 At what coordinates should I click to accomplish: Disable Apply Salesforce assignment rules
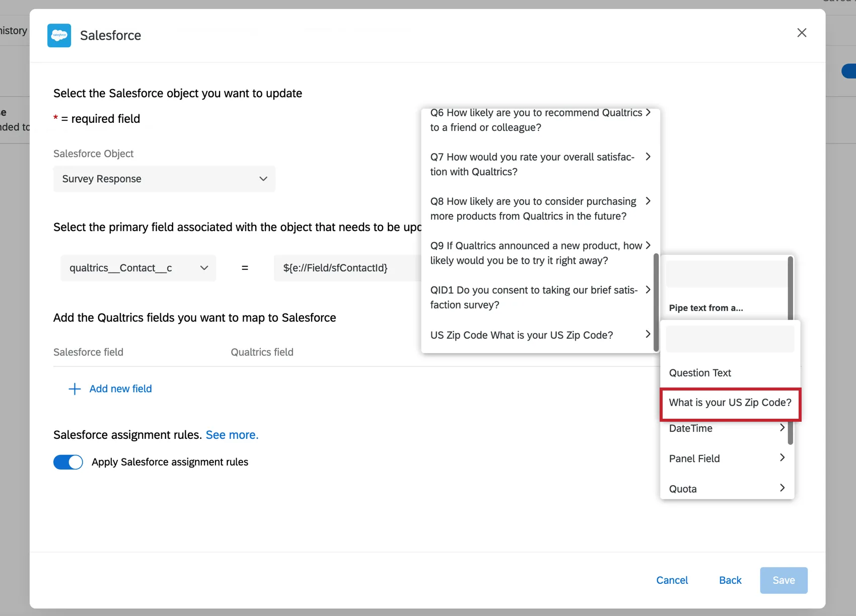[x=68, y=462]
